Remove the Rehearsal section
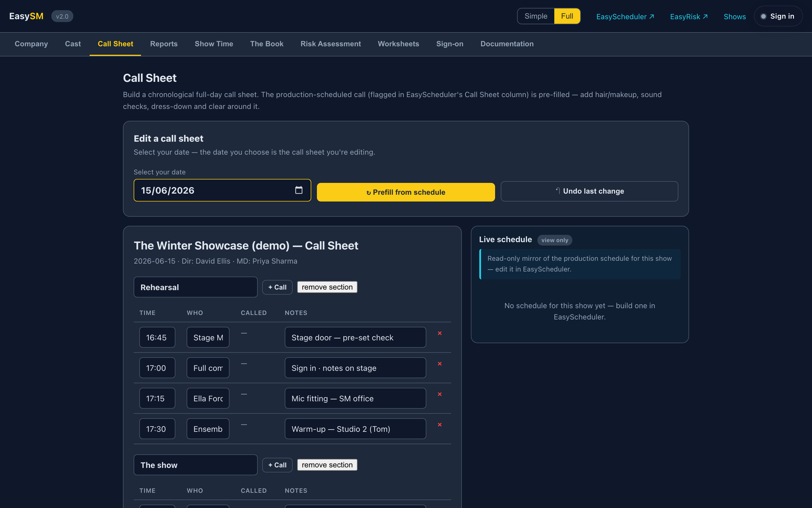The height and width of the screenshot is (508, 812). [327, 287]
